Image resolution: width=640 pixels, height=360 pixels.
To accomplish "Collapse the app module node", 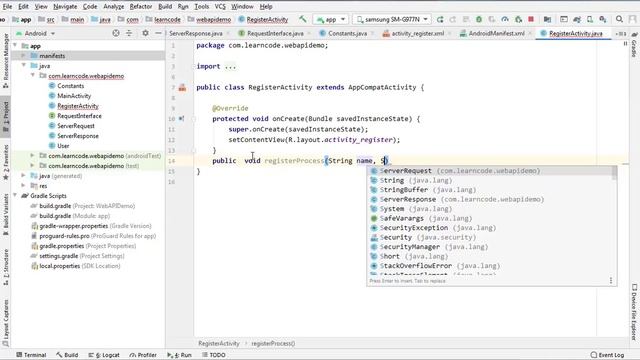I will coord(16,46).
